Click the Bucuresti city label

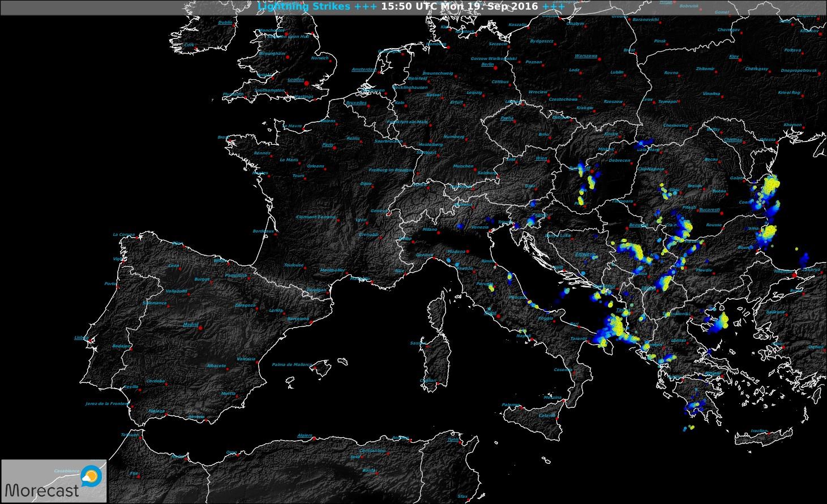tap(709, 209)
